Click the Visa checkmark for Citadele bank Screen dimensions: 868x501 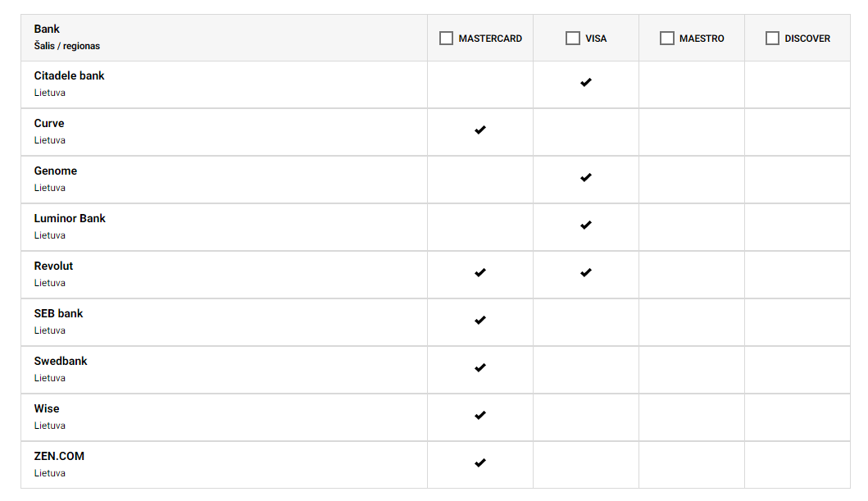pos(586,83)
